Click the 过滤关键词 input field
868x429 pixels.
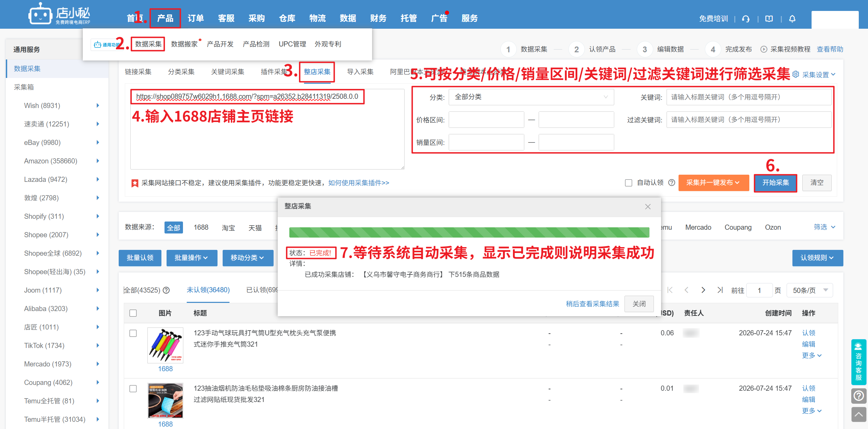(x=749, y=120)
